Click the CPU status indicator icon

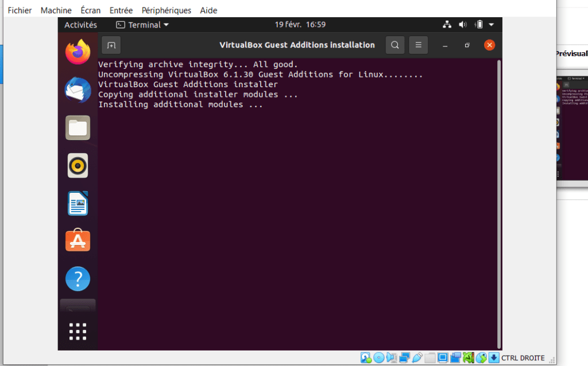(x=468, y=358)
